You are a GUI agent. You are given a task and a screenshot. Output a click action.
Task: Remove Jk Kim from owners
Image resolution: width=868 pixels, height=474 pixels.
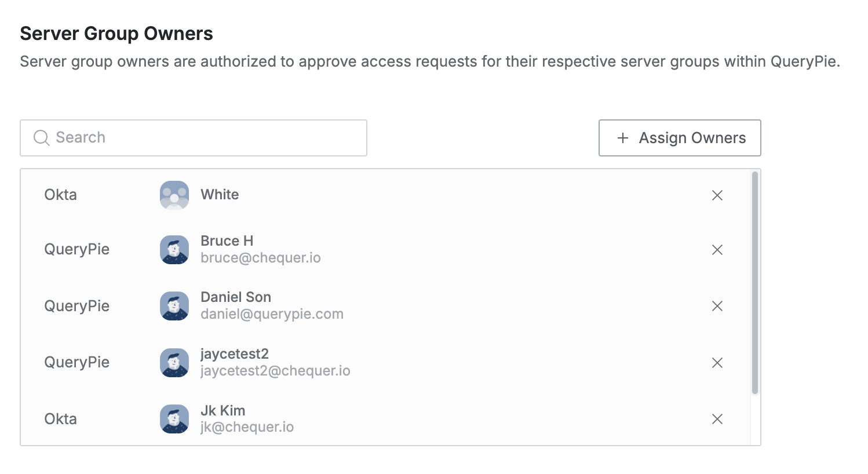[717, 419]
